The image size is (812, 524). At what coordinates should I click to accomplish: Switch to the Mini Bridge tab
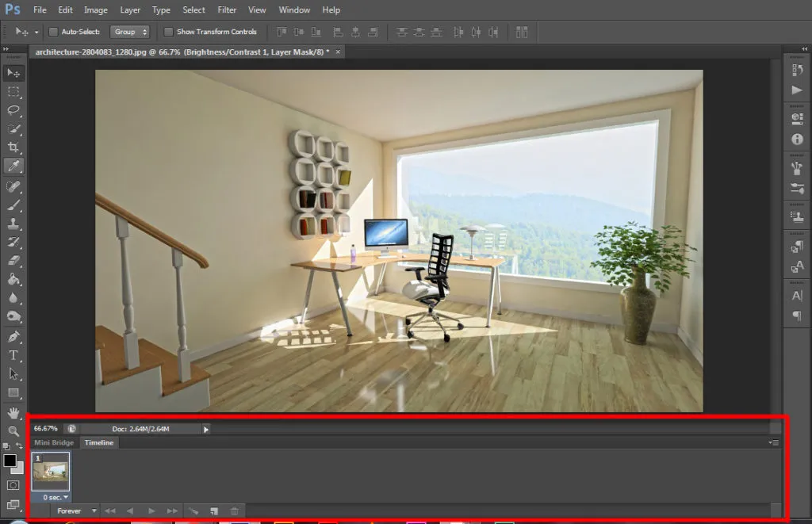click(x=54, y=442)
